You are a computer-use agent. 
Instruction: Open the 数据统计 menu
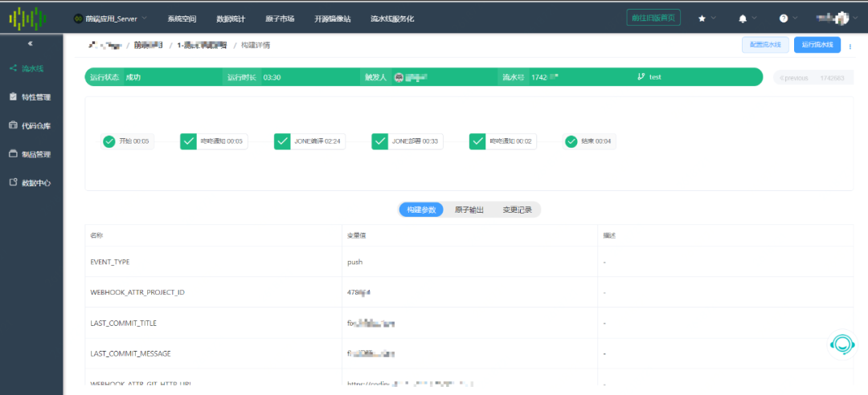coord(231,18)
